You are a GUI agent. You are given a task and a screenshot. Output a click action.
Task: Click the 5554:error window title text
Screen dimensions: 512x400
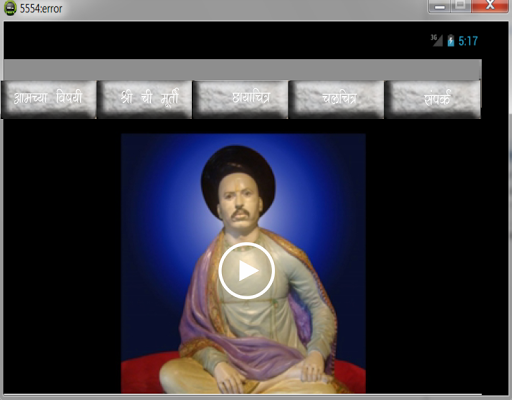pyautogui.click(x=41, y=8)
